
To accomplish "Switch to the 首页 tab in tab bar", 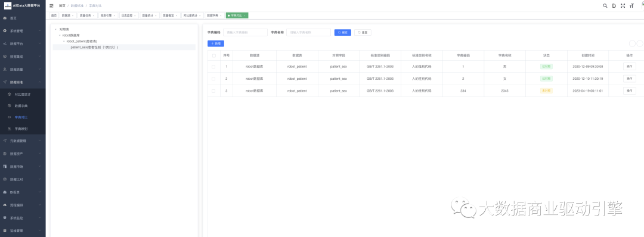I will (x=54, y=15).
